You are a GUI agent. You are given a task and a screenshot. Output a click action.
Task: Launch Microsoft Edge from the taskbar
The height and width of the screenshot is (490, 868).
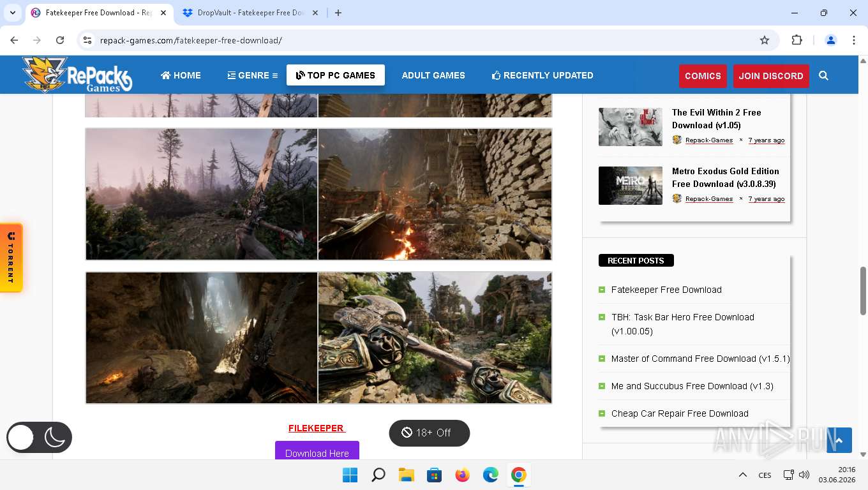point(490,475)
